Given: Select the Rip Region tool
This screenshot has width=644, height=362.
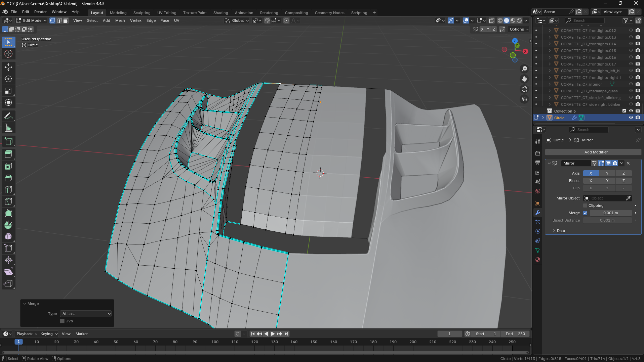Looking at the screenshot, I should pyautogui.click(x=8, y=284).
